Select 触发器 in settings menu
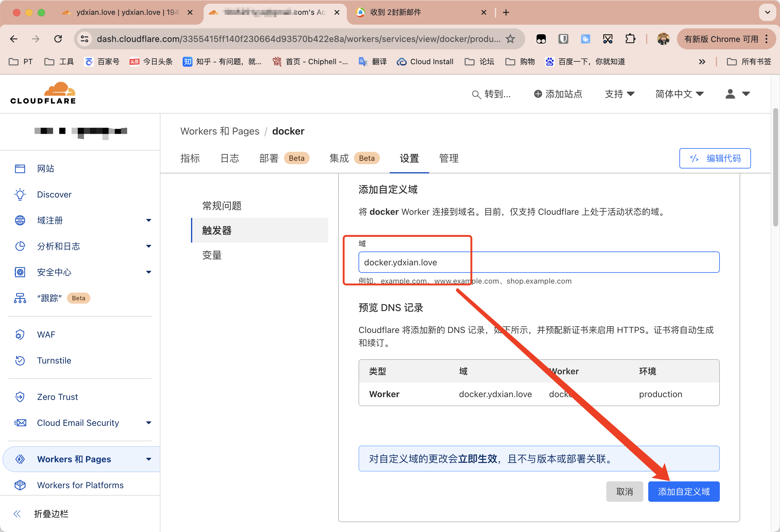780x532 pixels. (259, 230)
